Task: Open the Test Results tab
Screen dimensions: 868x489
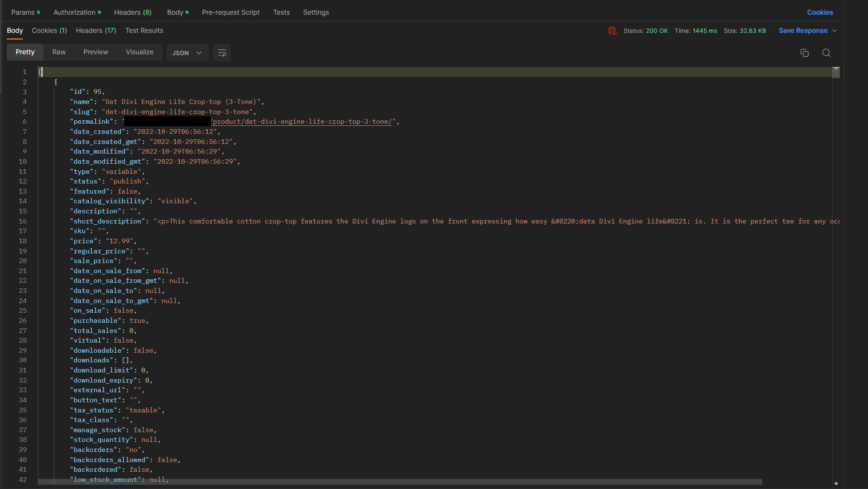Action: point(144,31)
